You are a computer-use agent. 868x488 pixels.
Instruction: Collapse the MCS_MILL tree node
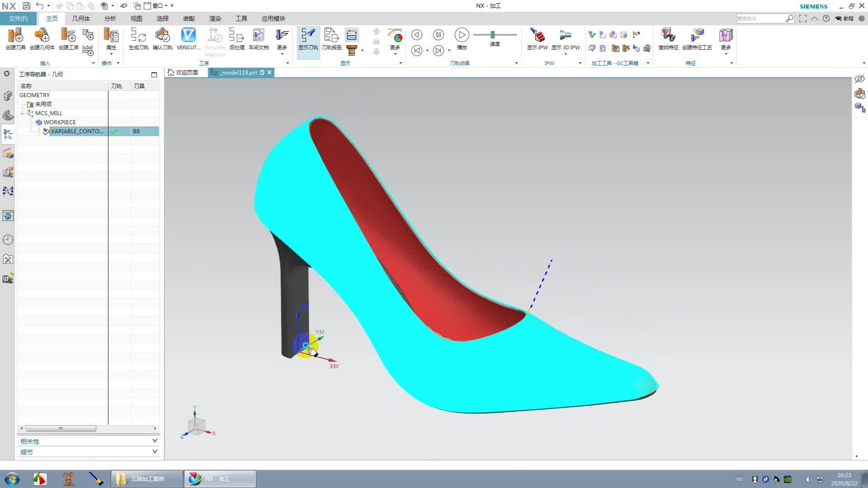[22, 113]
